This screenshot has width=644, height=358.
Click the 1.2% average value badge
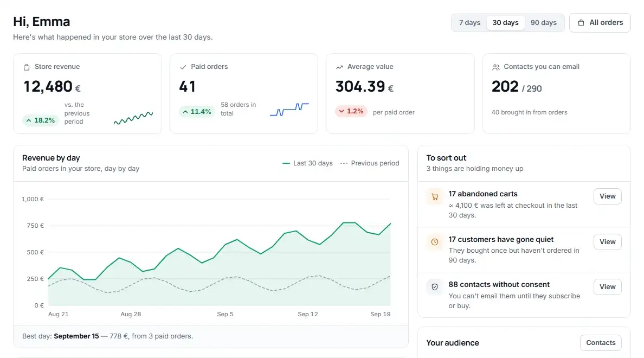351,111
